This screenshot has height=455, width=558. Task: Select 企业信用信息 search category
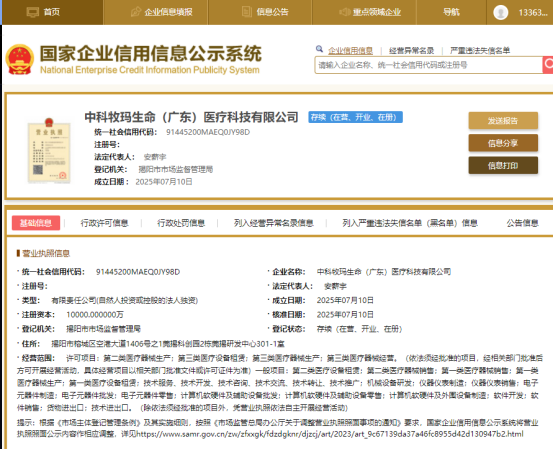point(350,51)
